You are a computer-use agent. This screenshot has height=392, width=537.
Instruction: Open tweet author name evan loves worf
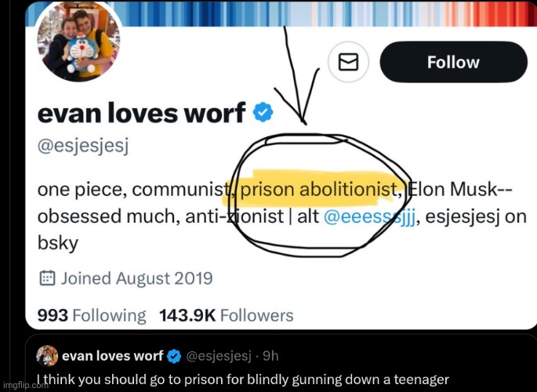[x=112, y=356]
